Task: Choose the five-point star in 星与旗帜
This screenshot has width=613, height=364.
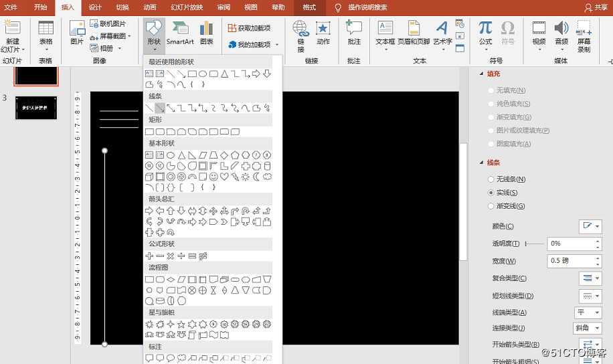Action: click(181, 324)
